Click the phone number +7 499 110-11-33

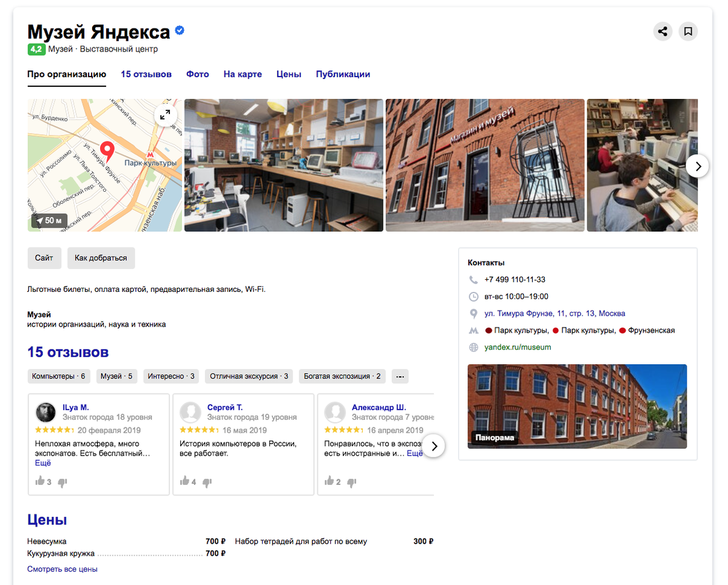514,280
